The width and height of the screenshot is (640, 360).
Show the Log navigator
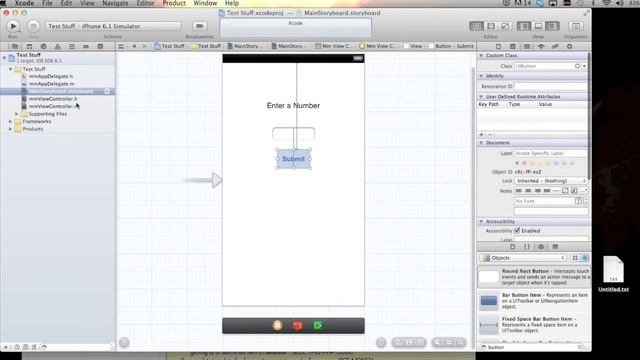click(x=100, y=47)
